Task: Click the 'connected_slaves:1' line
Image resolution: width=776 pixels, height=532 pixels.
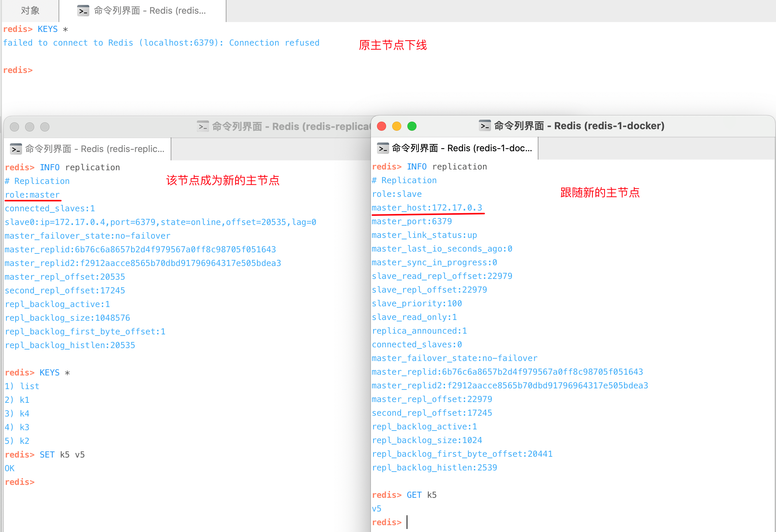Action: pos(50,209)
